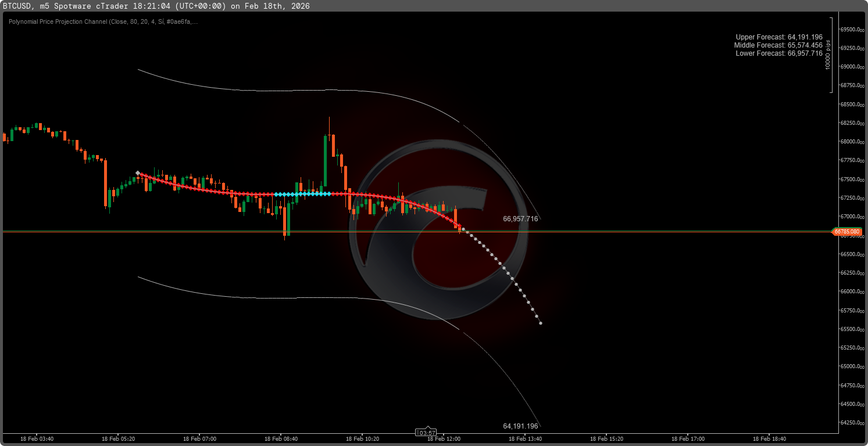Image resolution: width=868 pixels, height=446 pixels.
Task: Click the last white dot of the forecast projection
Action: point(540,323)
